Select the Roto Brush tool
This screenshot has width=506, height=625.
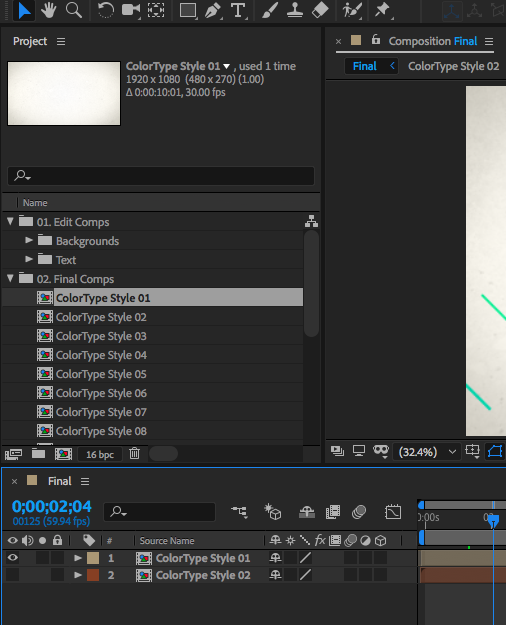pyautogui.click(x=352, y=10)
